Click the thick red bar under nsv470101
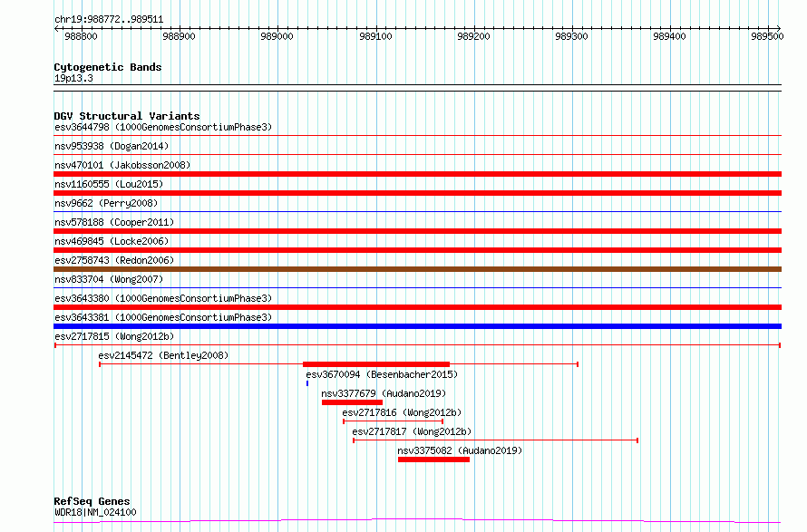This screenshot has width=807, height=532. (x=417, y=174)
